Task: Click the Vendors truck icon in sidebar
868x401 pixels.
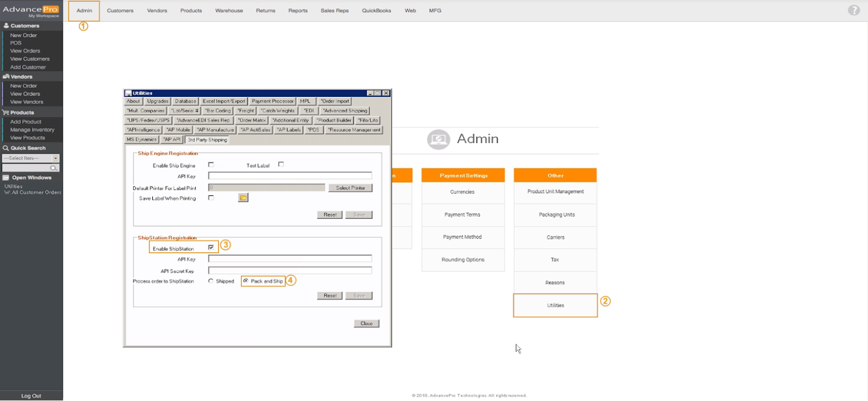Action: point(6,76)
